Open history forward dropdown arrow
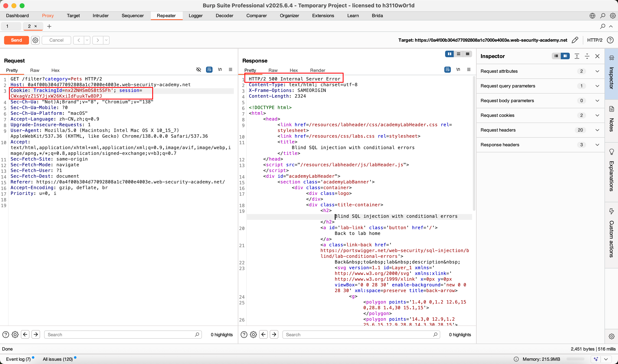Screen dimensions: 618x364 (106, 40)
